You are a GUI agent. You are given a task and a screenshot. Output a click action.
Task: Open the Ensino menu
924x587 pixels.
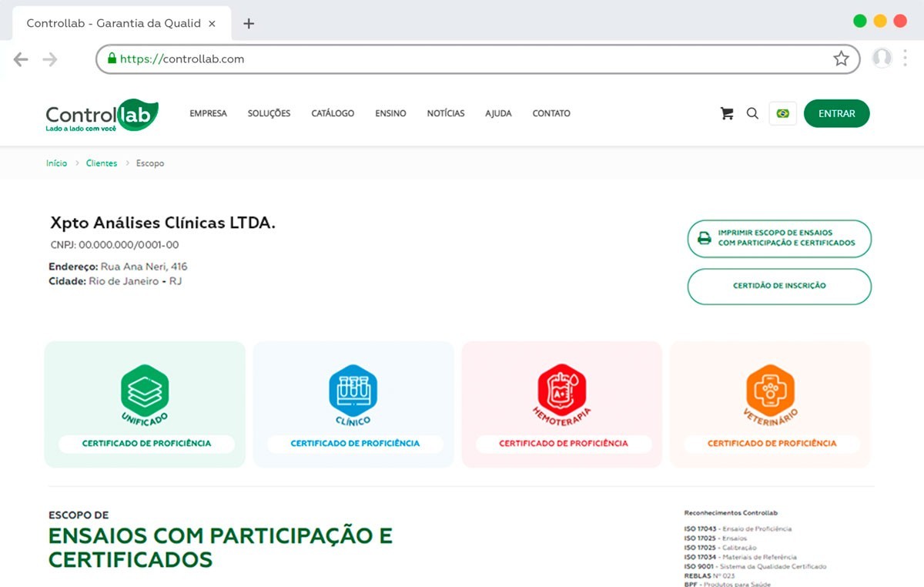tap(390, 113)
